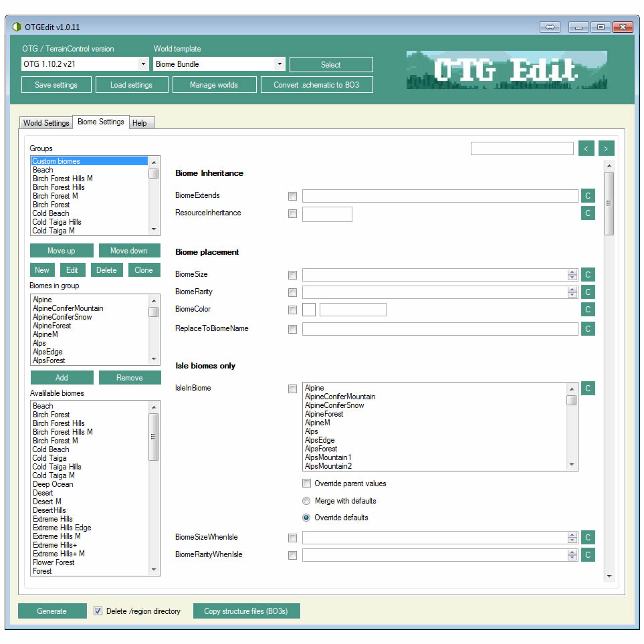This screenshot has width=644, height=644.
Task: Open the BiomeColor color swatch picker
Action: pos(309,310)
